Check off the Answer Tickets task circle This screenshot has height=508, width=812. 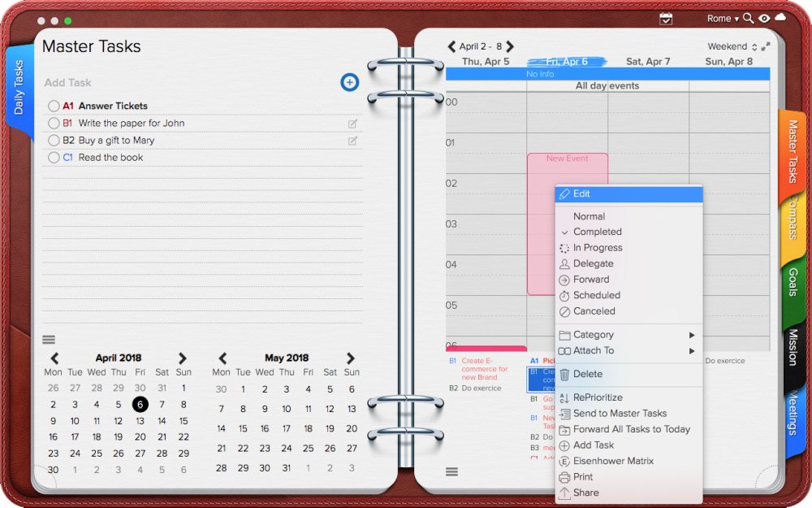54,106
